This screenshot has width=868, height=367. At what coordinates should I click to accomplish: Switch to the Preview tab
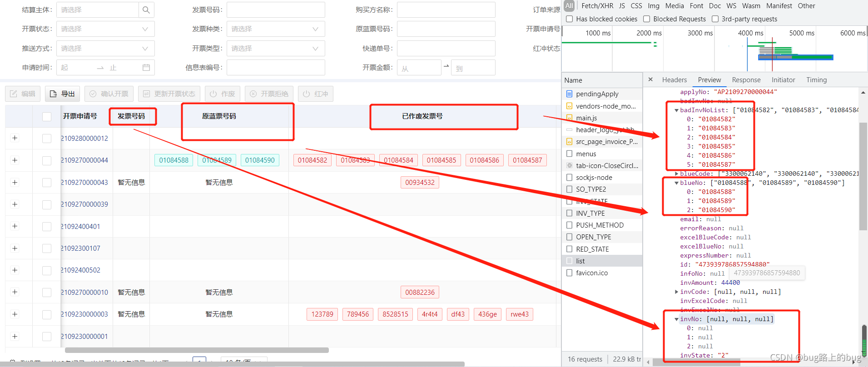pyautogui.click(x=709, y=80)
